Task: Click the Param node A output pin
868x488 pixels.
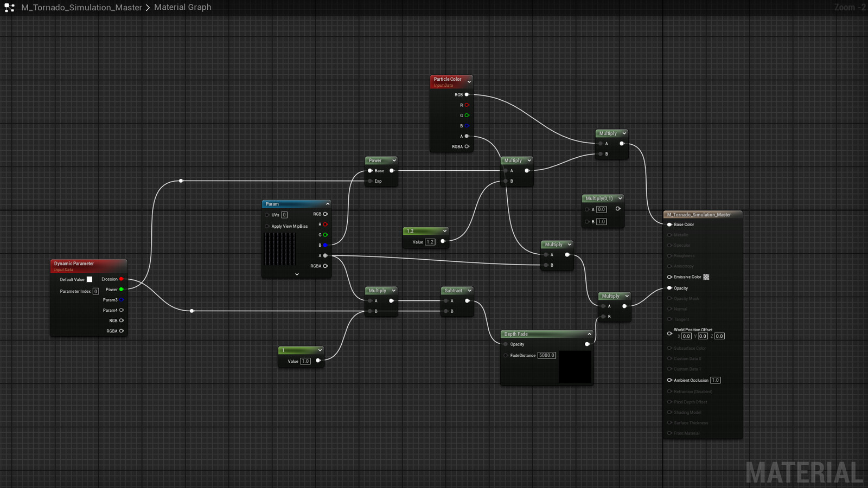Action: click(x=325, y=255)
